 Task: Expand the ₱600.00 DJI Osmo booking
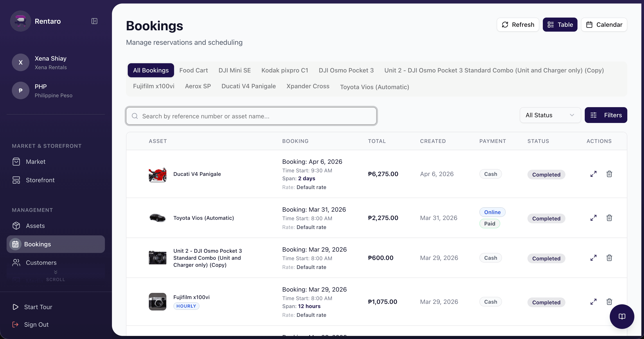point(594,258)
